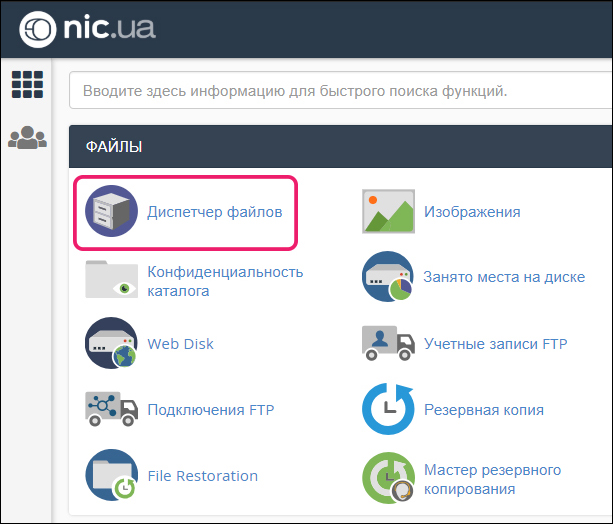Open the File Manager cabinet icon
613x524 pixels.
[111, 212]
